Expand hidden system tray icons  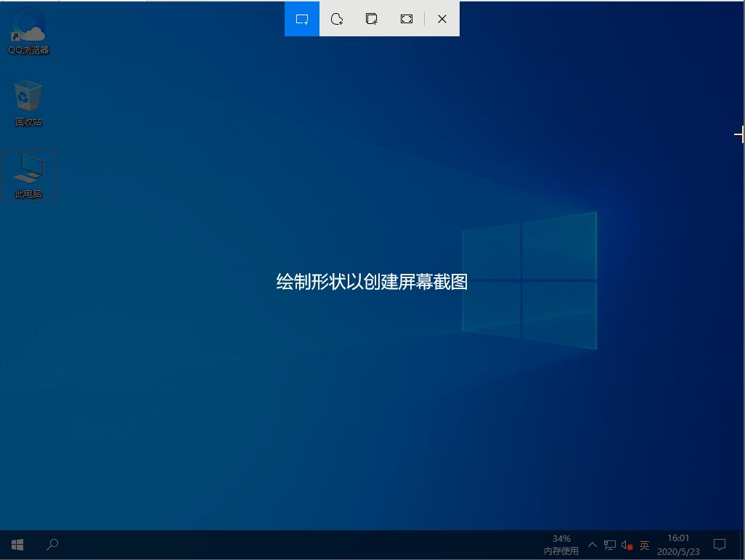592,545
